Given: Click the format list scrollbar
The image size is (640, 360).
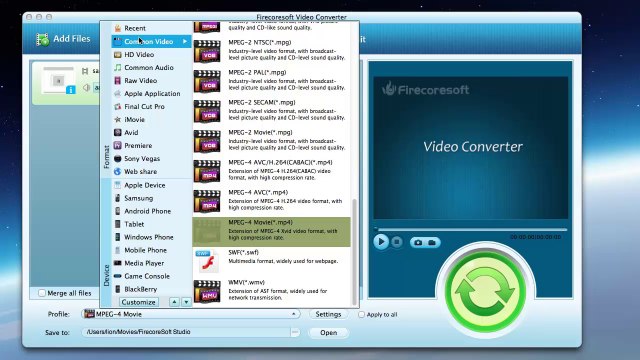Looking at the screenshot, I should pos(354,251).
